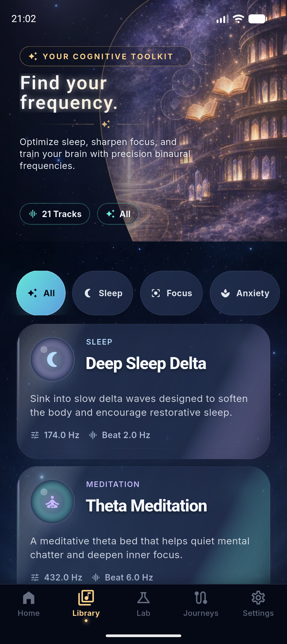Filter tracks by Focus category
The width and height of the screenshot is (287, 644).
(x=171, y=293)
